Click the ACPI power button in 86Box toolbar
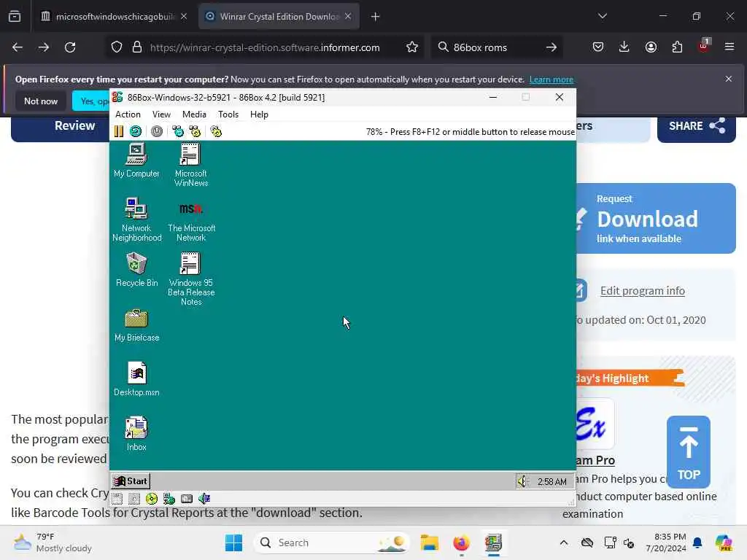747x560 pixels. tap(157, 131)
